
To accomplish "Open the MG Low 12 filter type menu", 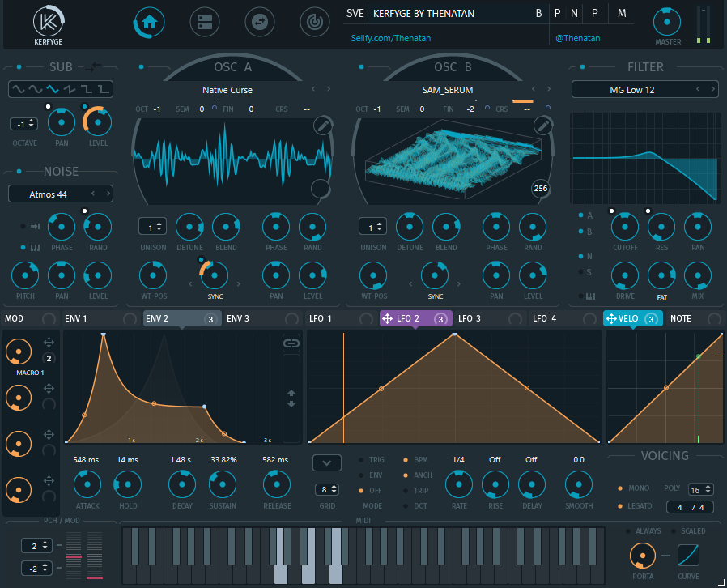I will point(632,90).
